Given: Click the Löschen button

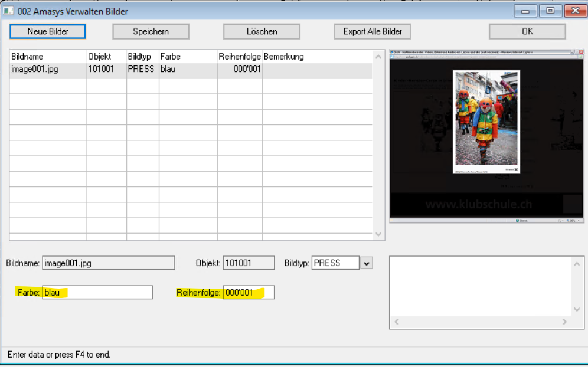Looking at the screenshot, I should [x=262, y=31].
